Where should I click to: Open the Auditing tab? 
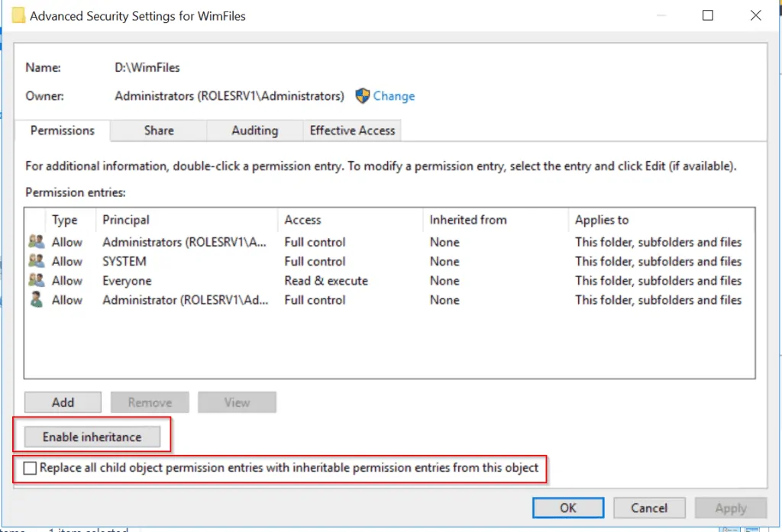coord(254,131)
